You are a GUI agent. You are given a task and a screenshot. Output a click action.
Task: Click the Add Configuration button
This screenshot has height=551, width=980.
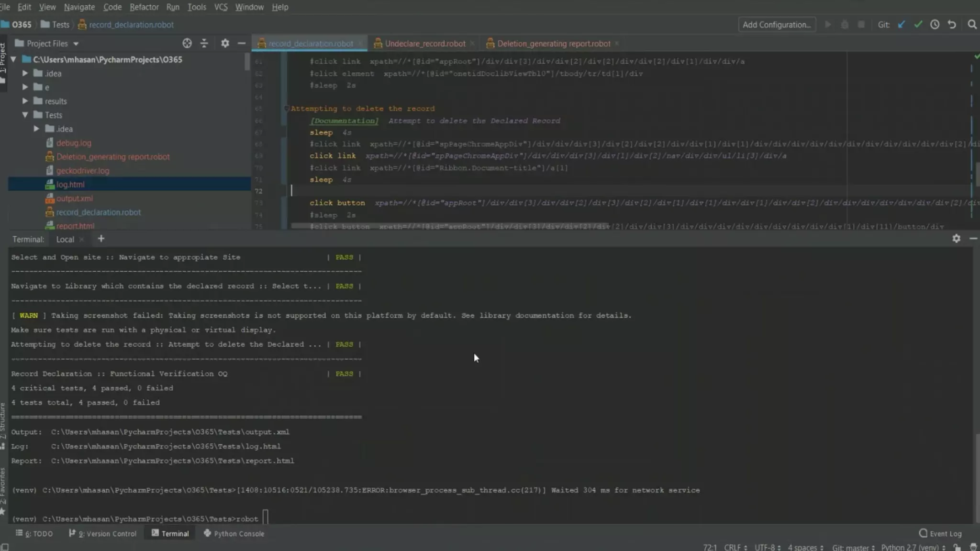point(776,25)
